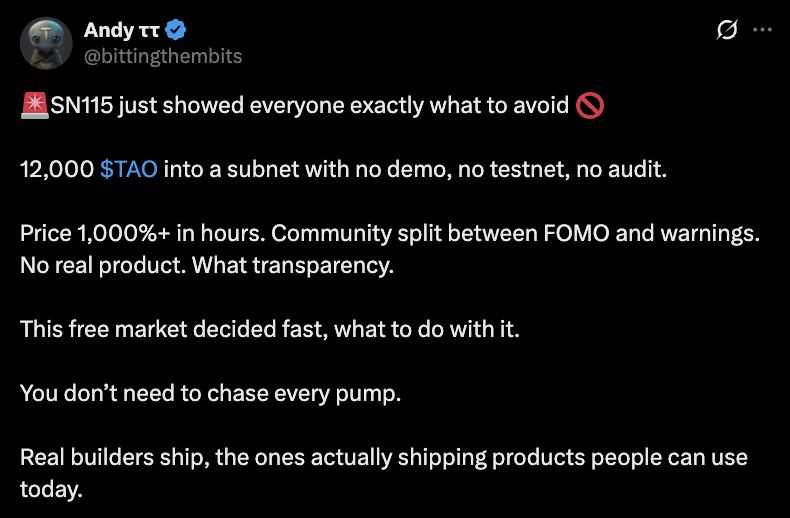Open the three-dot more options menu
The image size is (790, 518).
pos(762,31)
